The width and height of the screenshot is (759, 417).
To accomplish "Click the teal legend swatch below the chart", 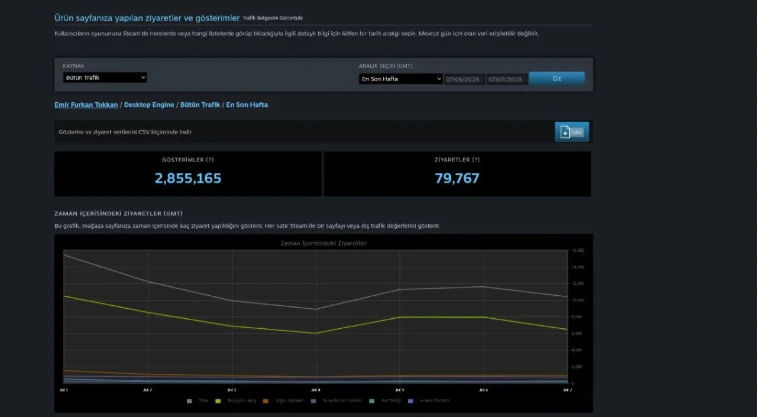I will point(370,401).
